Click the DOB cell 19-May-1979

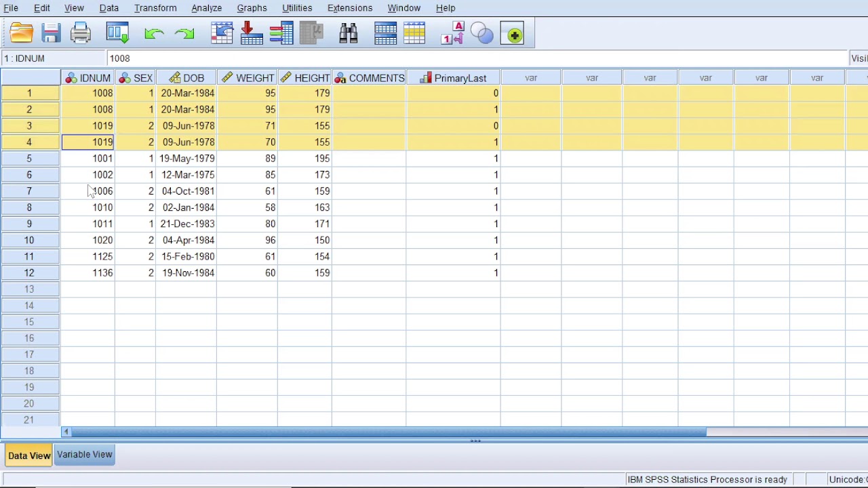[186, 158]
